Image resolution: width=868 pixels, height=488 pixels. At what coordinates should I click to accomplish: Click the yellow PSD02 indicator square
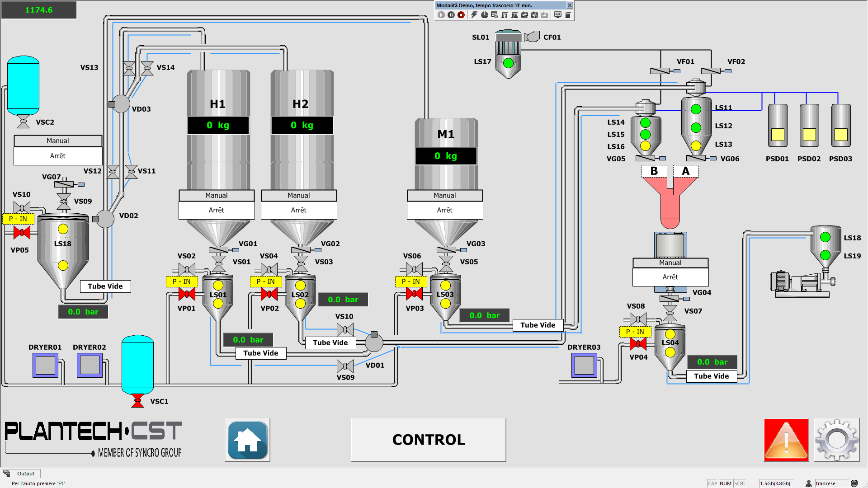(809, 134)
